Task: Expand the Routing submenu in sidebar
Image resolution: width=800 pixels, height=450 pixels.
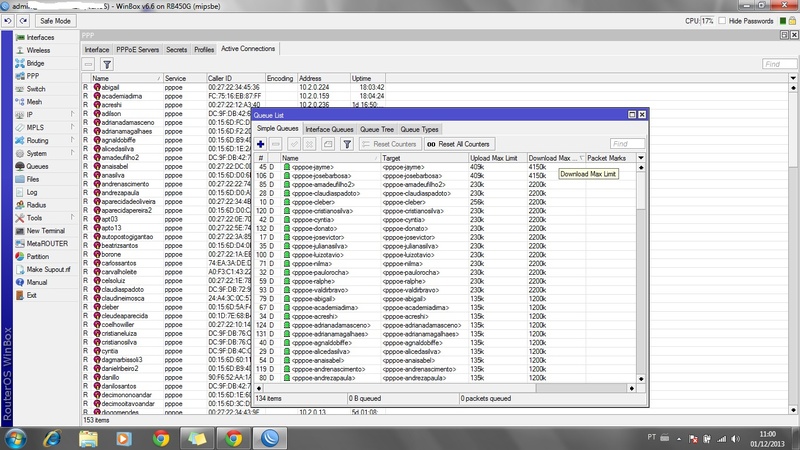Action: [x=40, y=140]
